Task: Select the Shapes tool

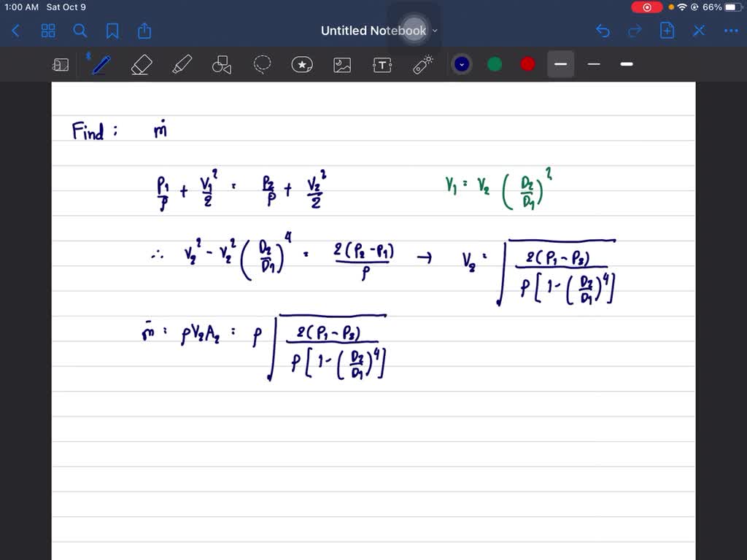Action: pyautogui.click(x=221, y=65)
